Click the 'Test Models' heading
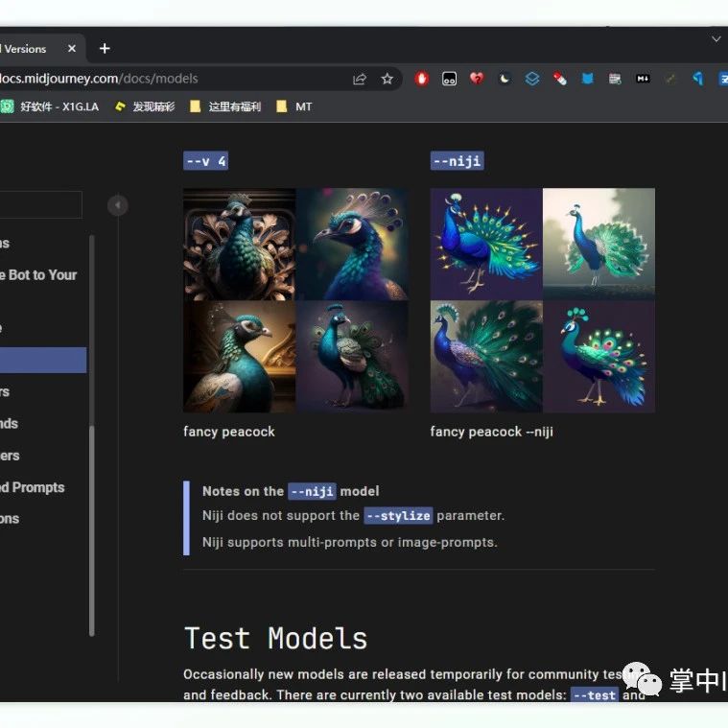This screenshot has height=728, width=728. [x=275, y=639]
